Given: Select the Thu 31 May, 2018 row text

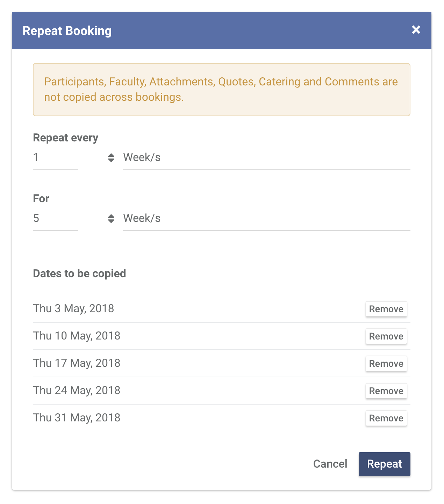Looking at the screenshot, I should [x=77, y=418].
